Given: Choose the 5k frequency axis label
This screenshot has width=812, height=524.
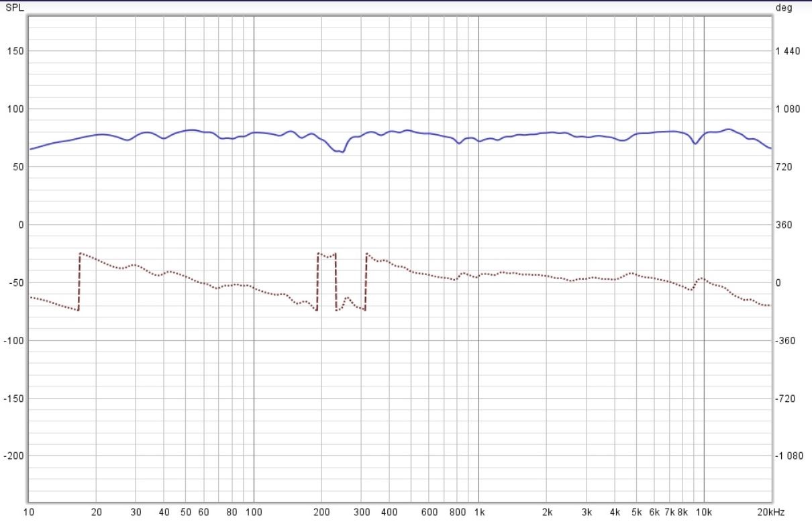Looking at the screenshot, I should 636,513.
